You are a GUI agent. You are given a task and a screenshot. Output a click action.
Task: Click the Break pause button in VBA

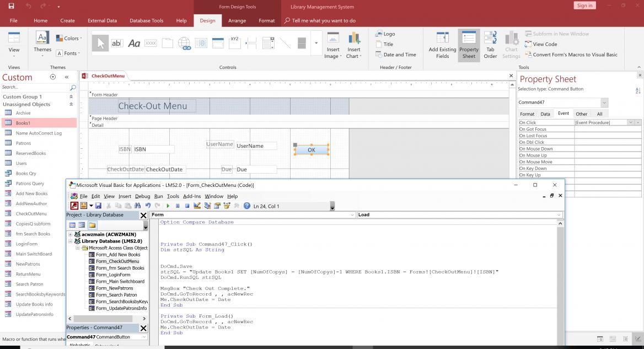(x=178, y=206)
